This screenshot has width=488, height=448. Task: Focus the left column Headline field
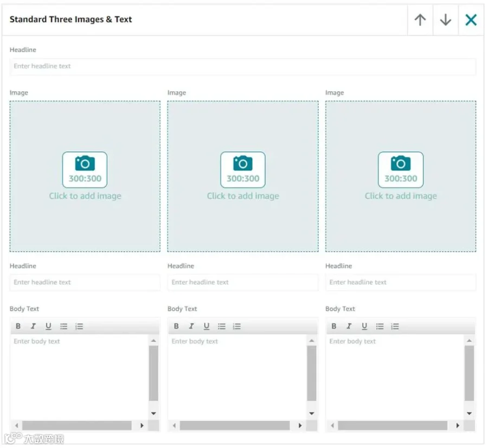(x=85, y=283)
